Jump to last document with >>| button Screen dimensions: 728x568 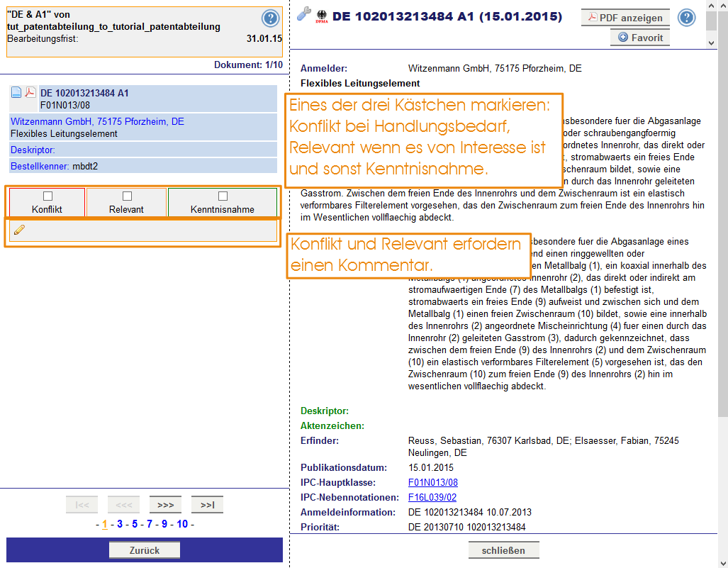pos(207,505)
